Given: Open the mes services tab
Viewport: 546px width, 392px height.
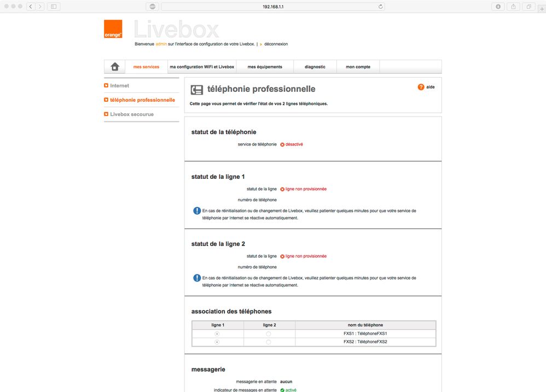Looking at the screenshot, I should [146, 67].
